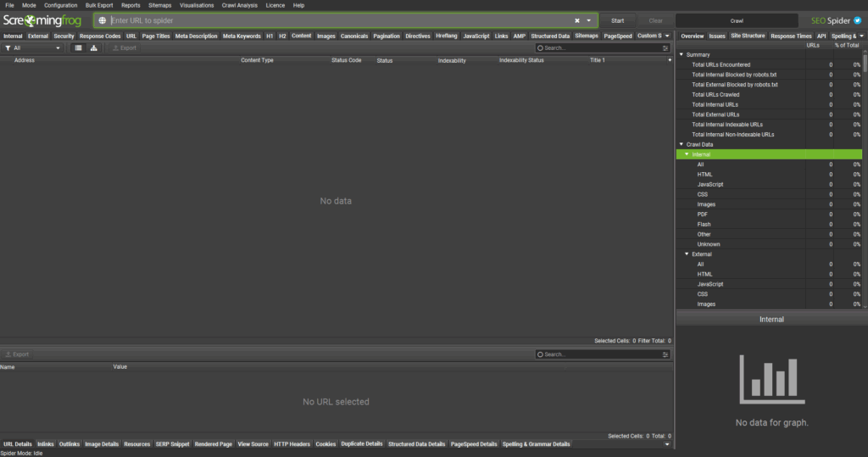Image resolution: width=868 pixels, height=457 pixels.
Task: Click the Screaming Frog logo
Action: click(x=42, y=20)
